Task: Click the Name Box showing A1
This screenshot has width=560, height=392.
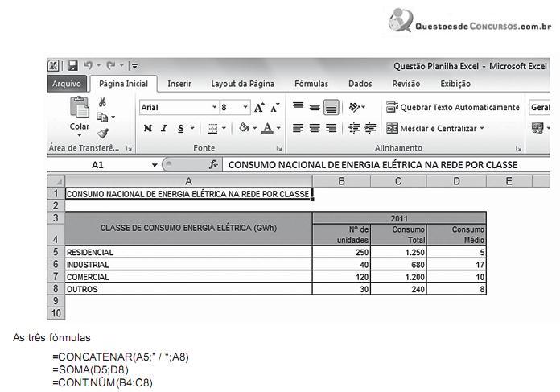Action: pyautogui.click(x=97, y=165)
